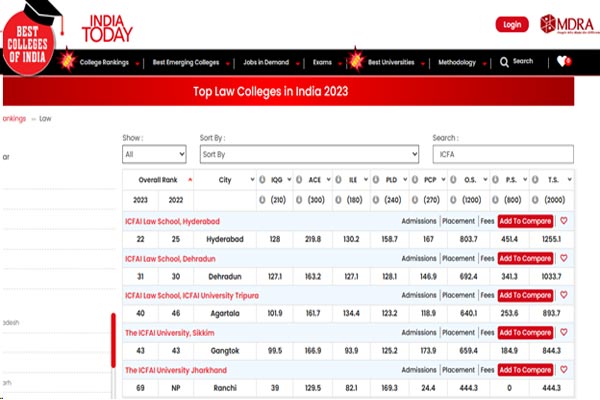Click info icon next to (300) score
The width and height of the screenshot is (600, 400).
[x=299, y=200]
